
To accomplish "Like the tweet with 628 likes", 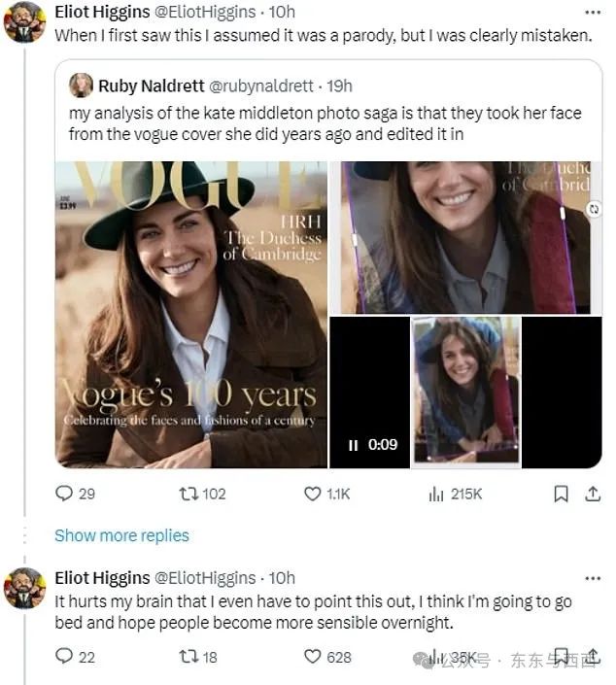I will click(x=313, y=657).
